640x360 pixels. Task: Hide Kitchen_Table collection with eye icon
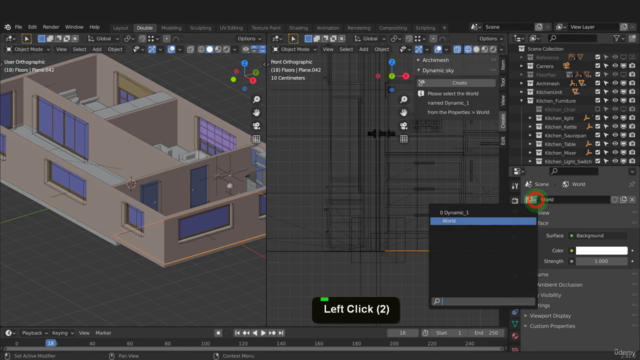pos(615,144)
